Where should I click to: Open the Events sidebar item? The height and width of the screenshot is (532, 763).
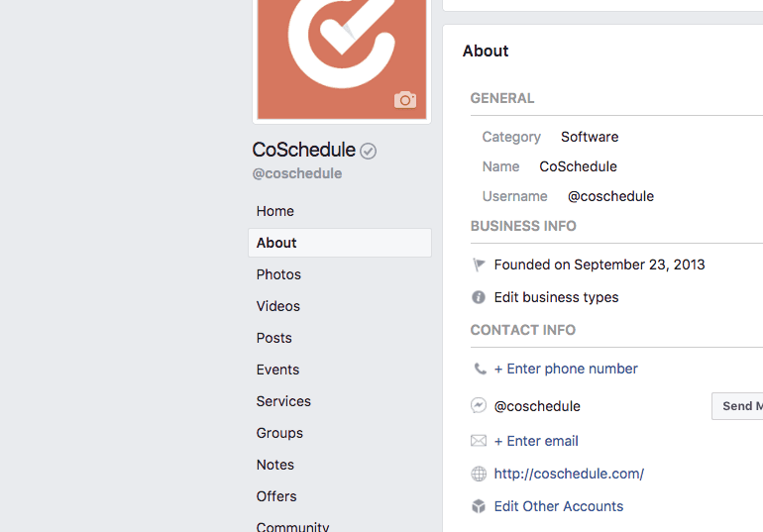[x=277, y=370]
